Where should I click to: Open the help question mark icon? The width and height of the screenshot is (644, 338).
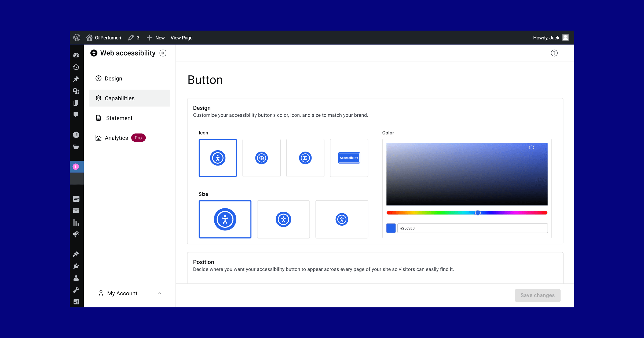(554, 53)
